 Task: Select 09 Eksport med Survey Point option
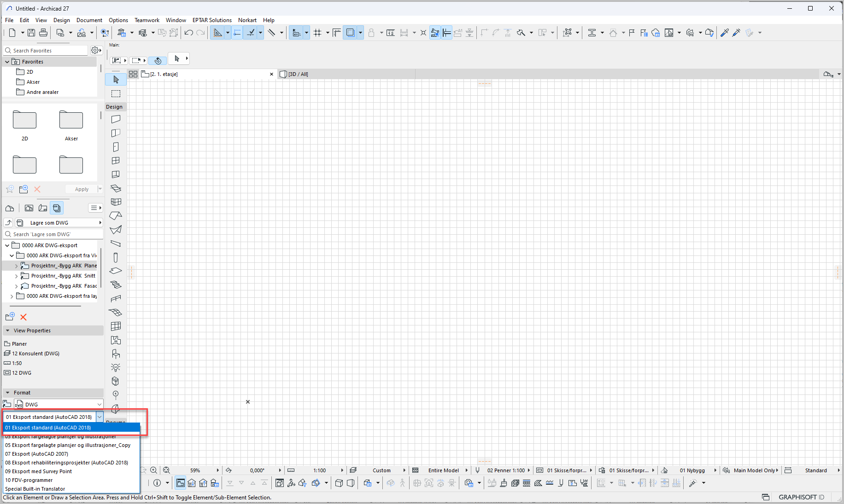39,471
